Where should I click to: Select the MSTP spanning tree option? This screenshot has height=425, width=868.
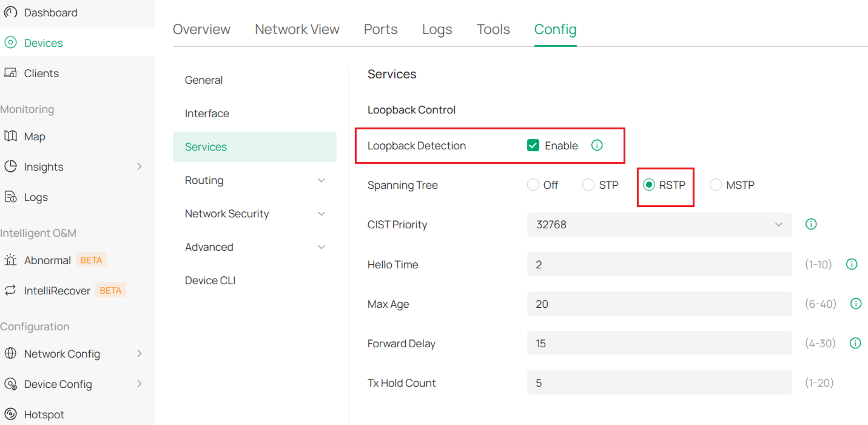[715, 185]
